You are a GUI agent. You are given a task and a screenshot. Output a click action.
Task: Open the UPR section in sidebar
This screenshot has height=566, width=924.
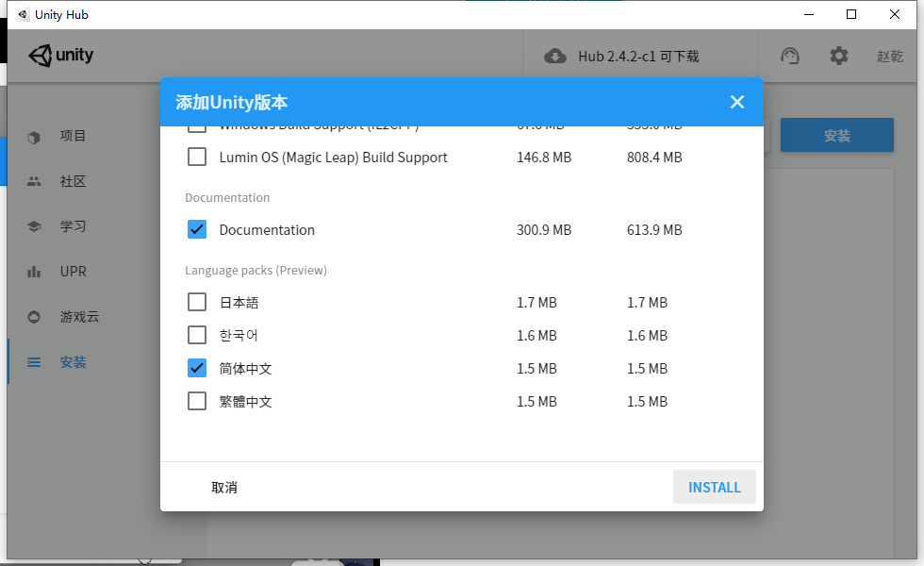(x=74, y=272)
